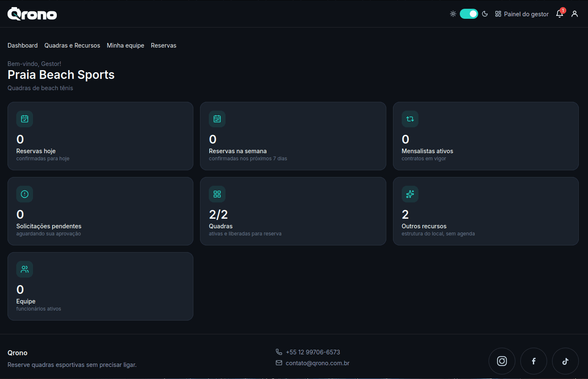The image size is (588, 379).
Task: Open the Reservas hoje card
Action: (x=100, y=136)
